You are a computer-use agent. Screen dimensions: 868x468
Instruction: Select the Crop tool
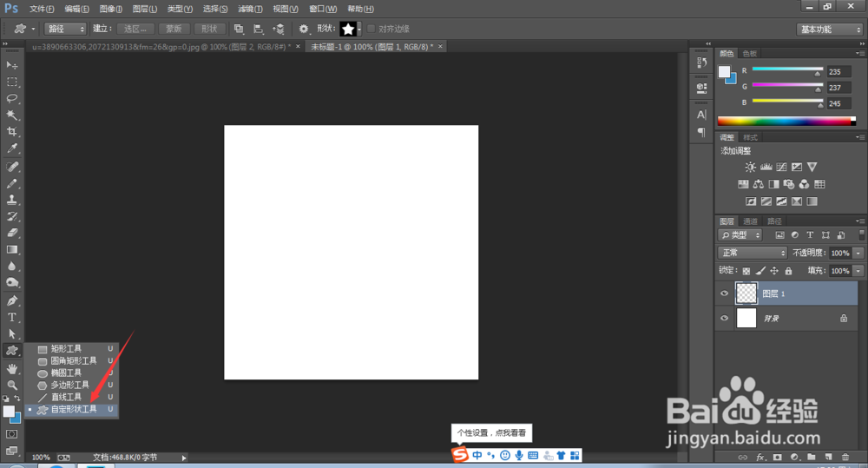[x=11, y=132]
